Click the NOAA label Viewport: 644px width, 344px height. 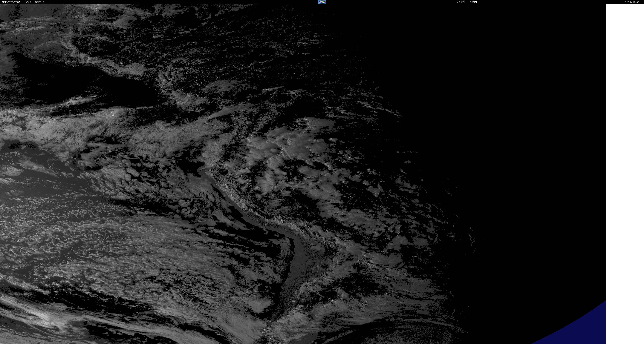pyautogui.click(x=28, y=2)
